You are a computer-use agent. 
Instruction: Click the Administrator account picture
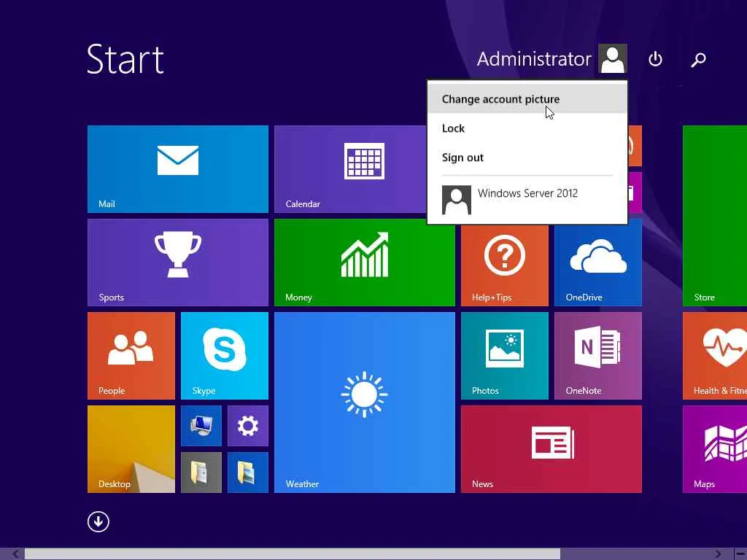(x=613, y=58)
